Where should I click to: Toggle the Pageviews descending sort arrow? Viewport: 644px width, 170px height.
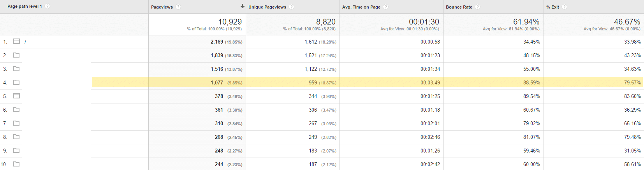click(x=242, y=6)
